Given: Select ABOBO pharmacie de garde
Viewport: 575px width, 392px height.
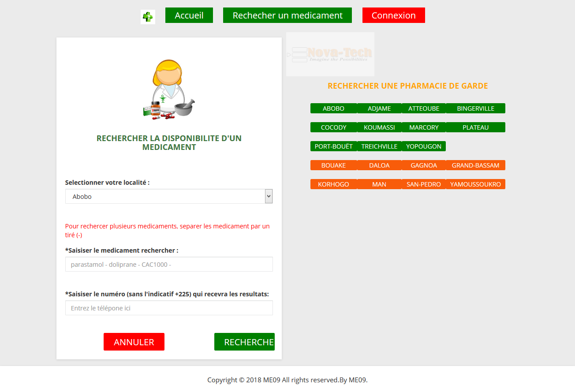Looking at the screenshot, I should 333,108.
